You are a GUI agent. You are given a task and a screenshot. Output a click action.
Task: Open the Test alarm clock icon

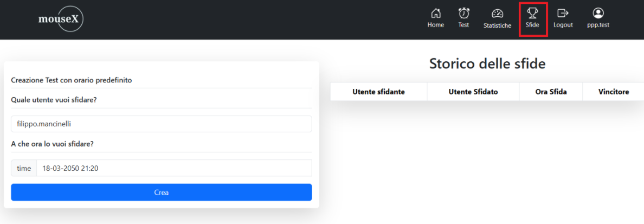[463, 13]
